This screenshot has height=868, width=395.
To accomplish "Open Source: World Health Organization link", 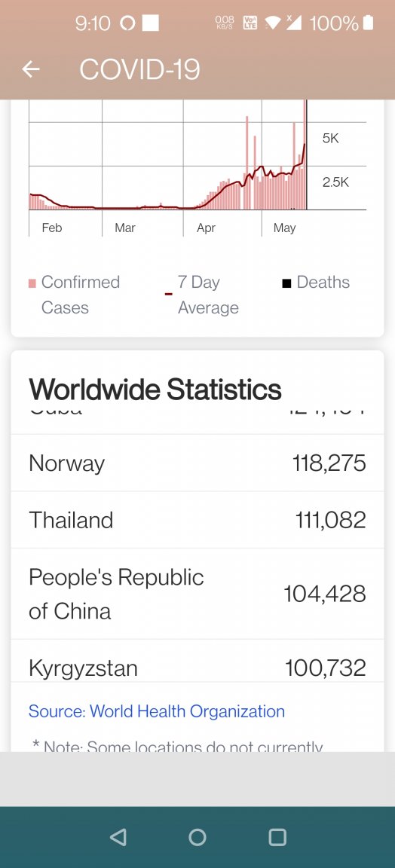I will coord(157,711).
